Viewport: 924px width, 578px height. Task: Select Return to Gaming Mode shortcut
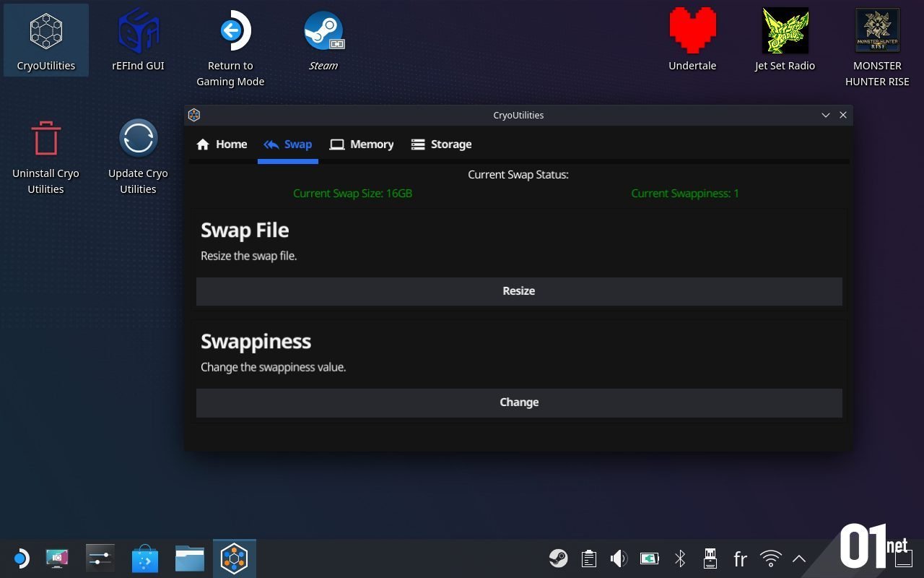point(230,48)
